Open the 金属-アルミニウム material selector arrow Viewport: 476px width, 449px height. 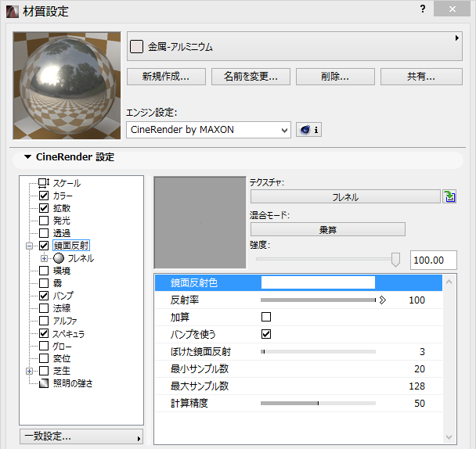click(x=456, y=38)
